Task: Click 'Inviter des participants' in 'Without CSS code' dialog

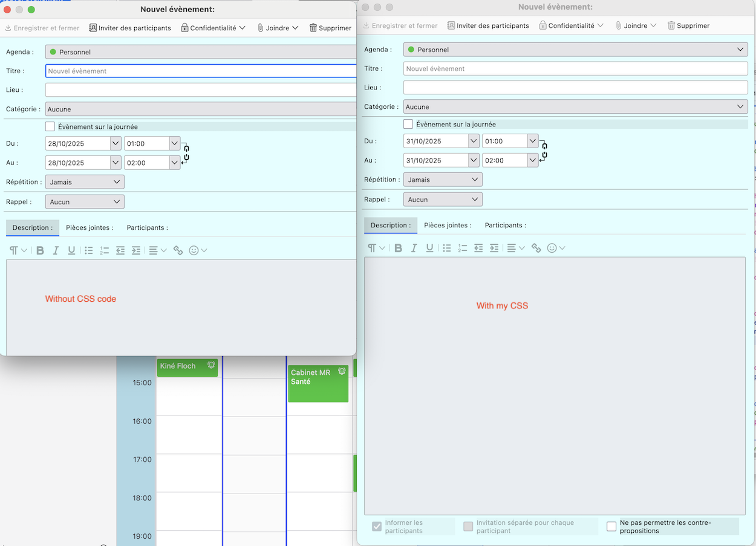Action: (x=130, y=28)
